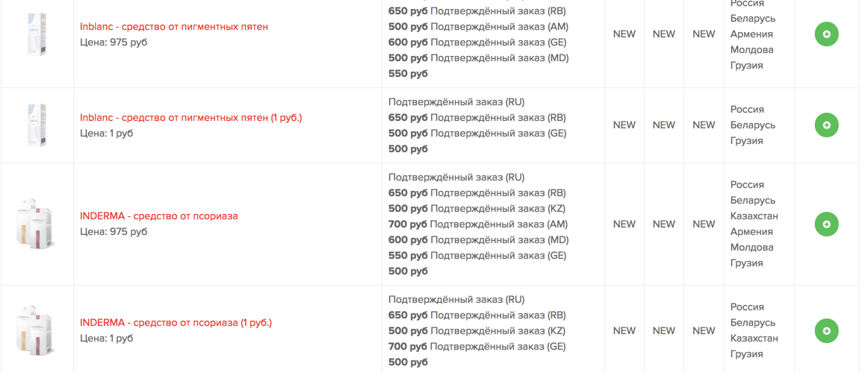Click middle NEW label in Inblanc 1 руб row

[664, 125]
